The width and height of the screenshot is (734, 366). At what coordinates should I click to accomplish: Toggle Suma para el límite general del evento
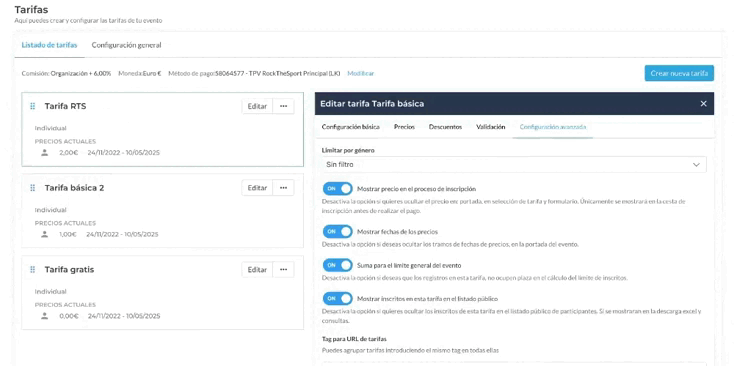(338, 265)
